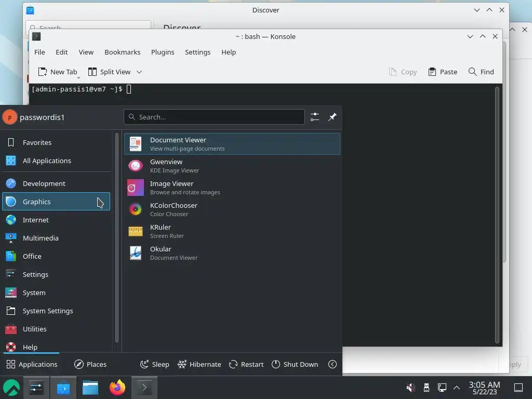
Task: Open Document Viewer from Graphics list
Action: tap(232, 144)
